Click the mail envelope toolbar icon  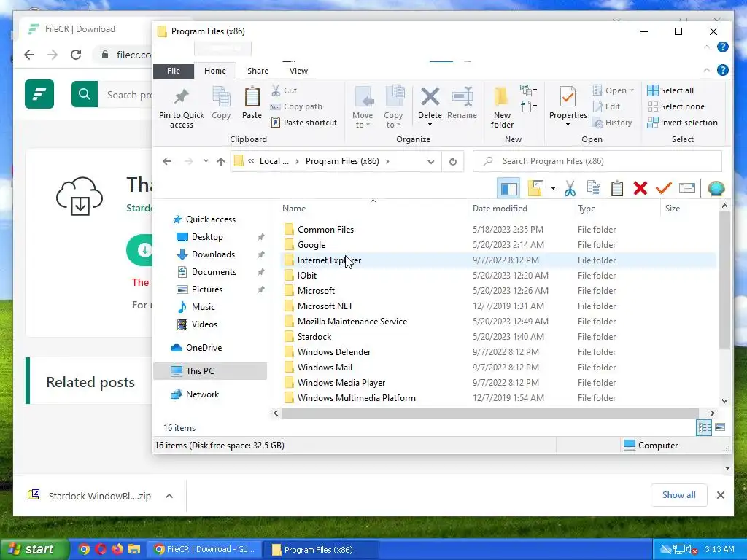tap(686, 188)
